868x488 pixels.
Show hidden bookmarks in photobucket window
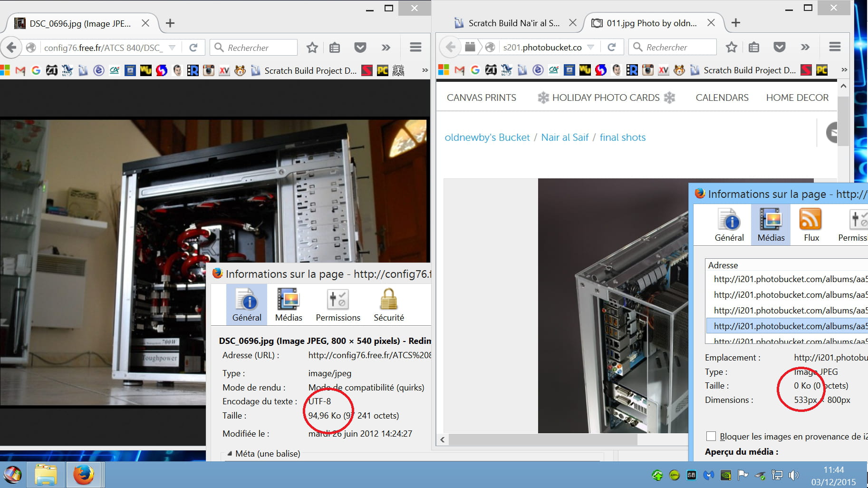(844, 70)
